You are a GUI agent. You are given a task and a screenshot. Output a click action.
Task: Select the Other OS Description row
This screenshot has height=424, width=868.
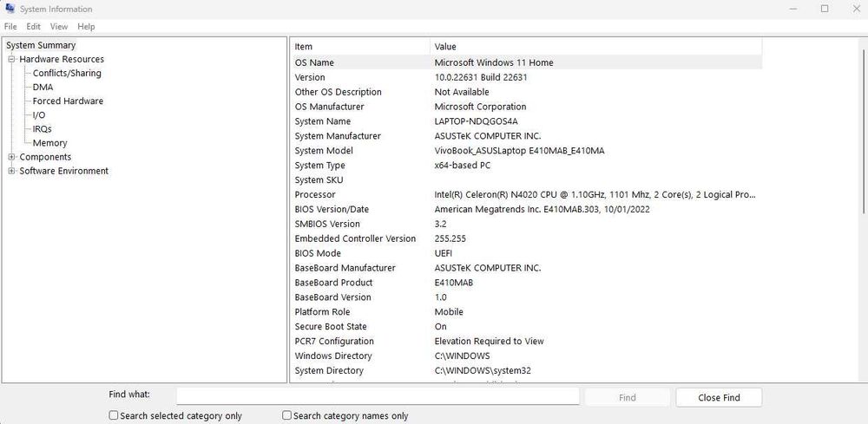point(527,92)
